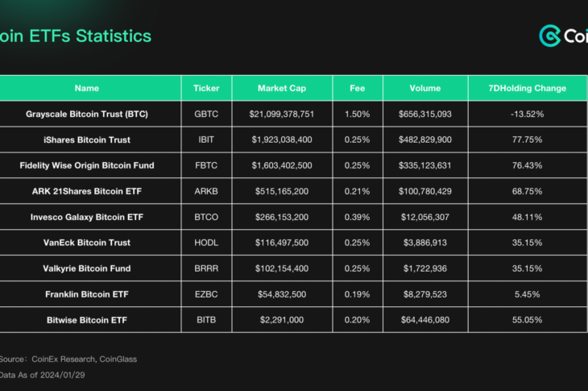Screen dimensions: 588x391
Task: Click the Ticker column header
Action: click(206, 88)
